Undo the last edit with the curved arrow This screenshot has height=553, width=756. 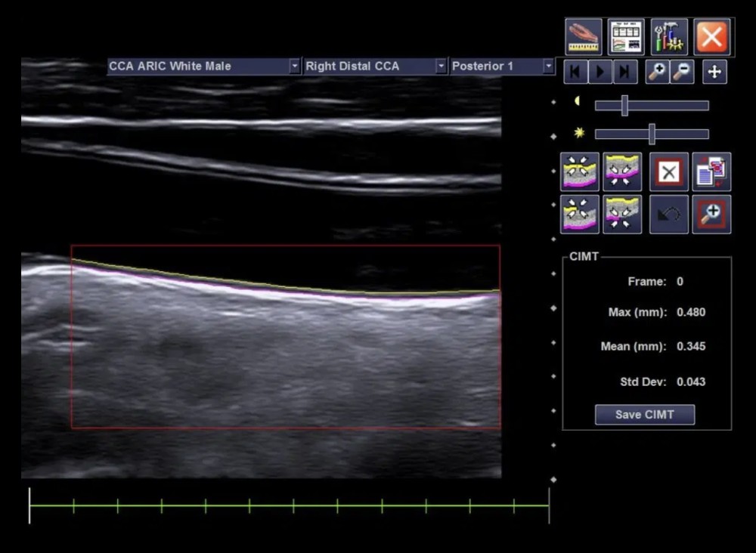pyautogui.click(x=669, y=215)
